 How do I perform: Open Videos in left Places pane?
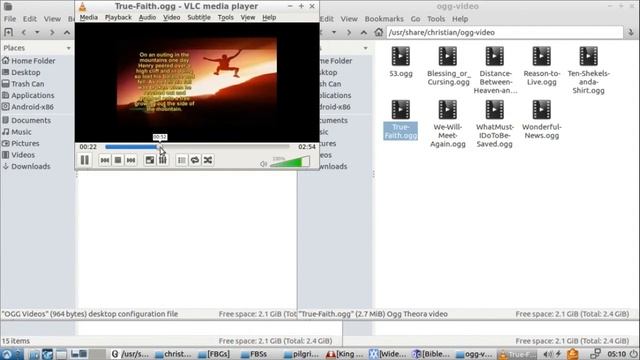point(18,155)
